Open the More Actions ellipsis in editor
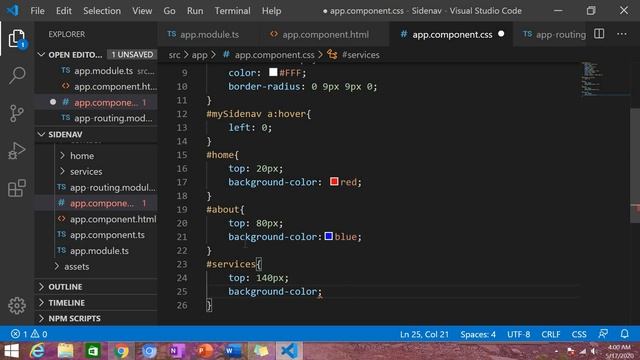640x360 pixels. pyautogui.click(x=622, y=34)
